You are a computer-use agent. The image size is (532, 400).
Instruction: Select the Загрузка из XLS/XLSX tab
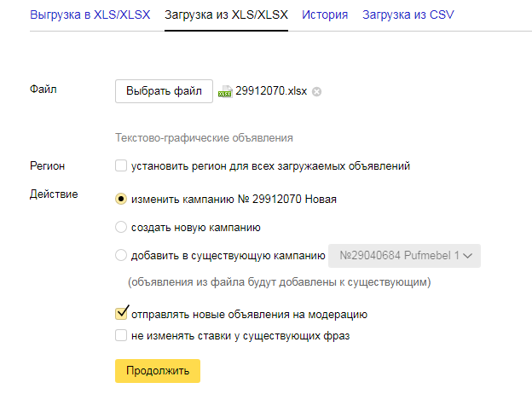226,15
